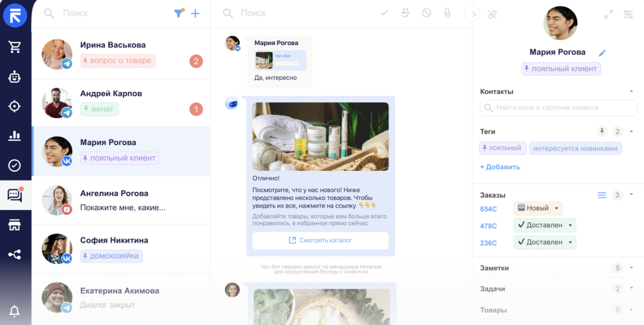Viewport: 644px width, 325px height.
Task: Select the Андрей Карпов conversation
Action: (120, 102)
